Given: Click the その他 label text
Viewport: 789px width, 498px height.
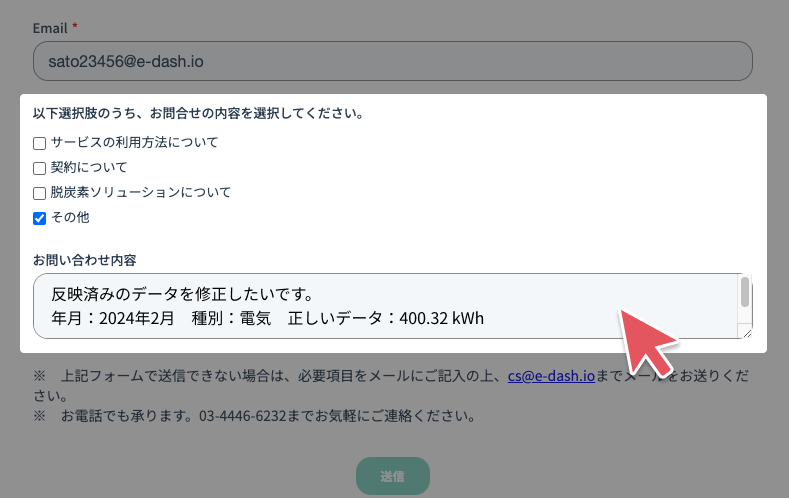Looking at the screenshot, I should [70, 218].
